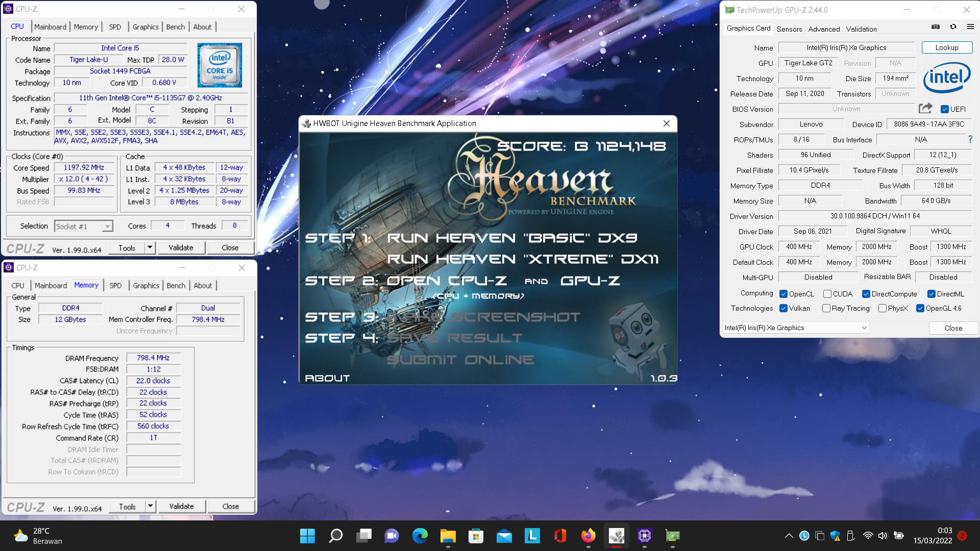980x551 pixels.
Task: Click GPU-Z refresh icon
Action: 953,27
